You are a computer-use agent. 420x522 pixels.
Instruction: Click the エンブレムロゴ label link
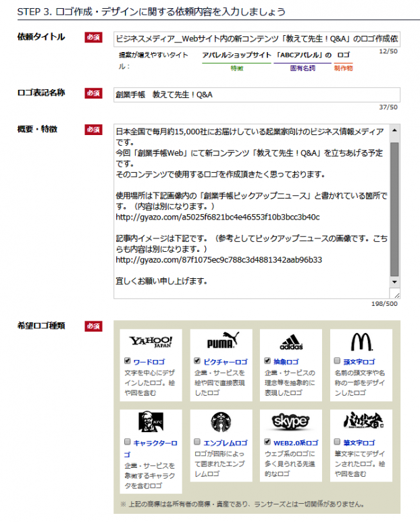[226, 443]
